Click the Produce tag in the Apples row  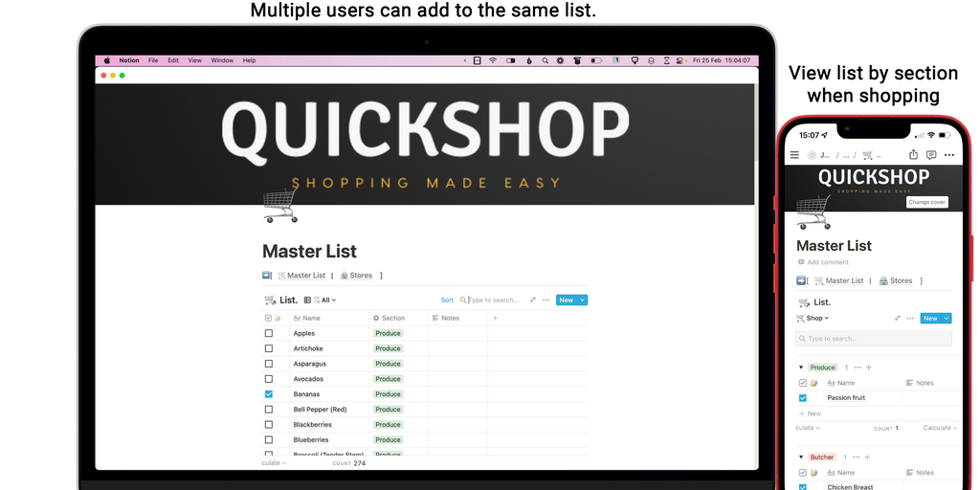click(388, 333)
